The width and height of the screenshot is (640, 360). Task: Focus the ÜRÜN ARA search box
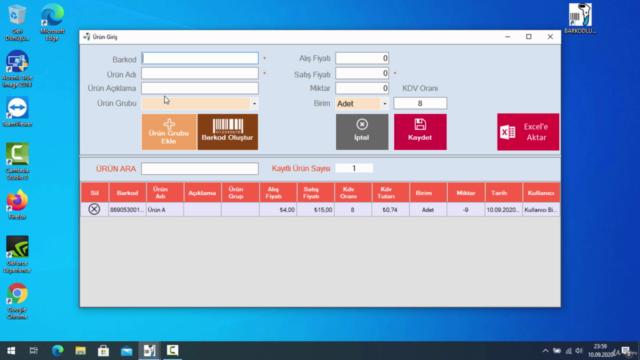pos(200,169)
